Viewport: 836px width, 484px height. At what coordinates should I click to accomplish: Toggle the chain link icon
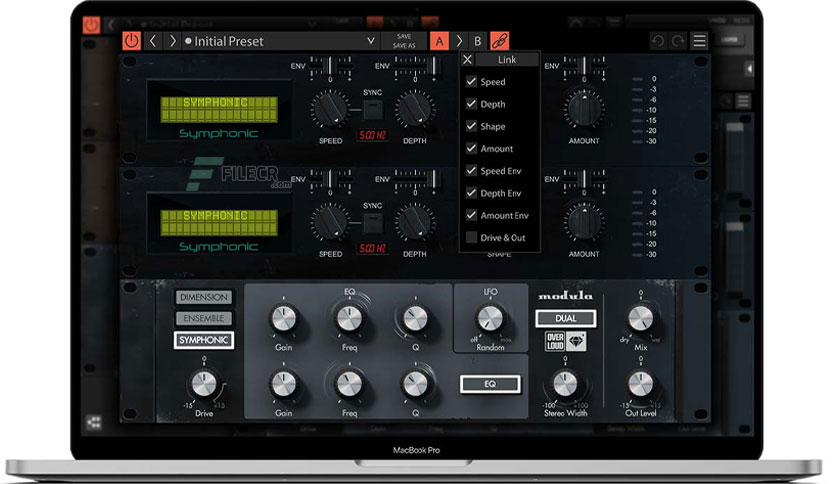coord(500,41)
